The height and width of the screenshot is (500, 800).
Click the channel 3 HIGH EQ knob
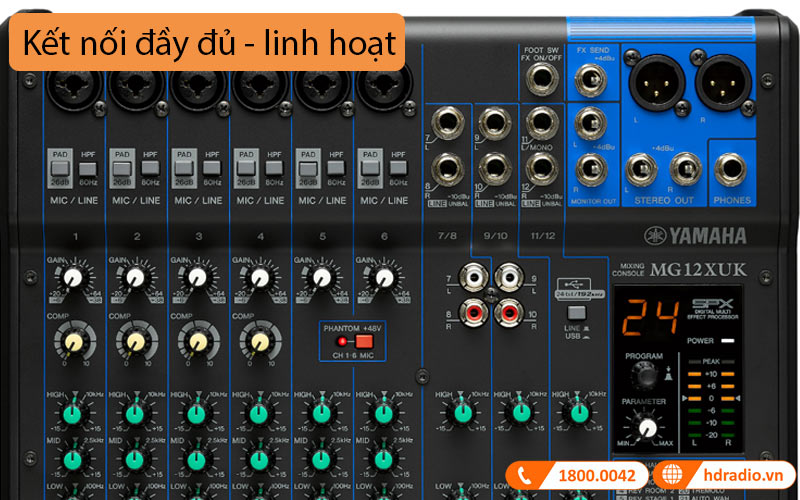(196, 414)
